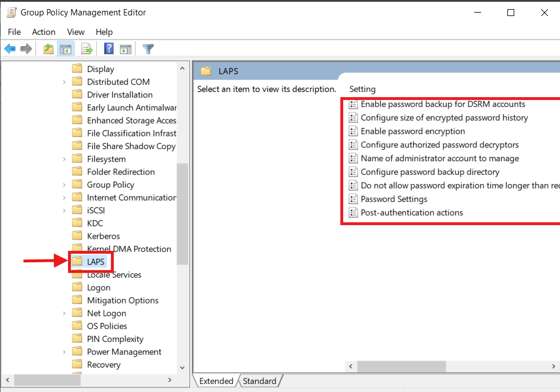
Task: Select the Kerberos folder in tree
Action: tap(103, 236)
